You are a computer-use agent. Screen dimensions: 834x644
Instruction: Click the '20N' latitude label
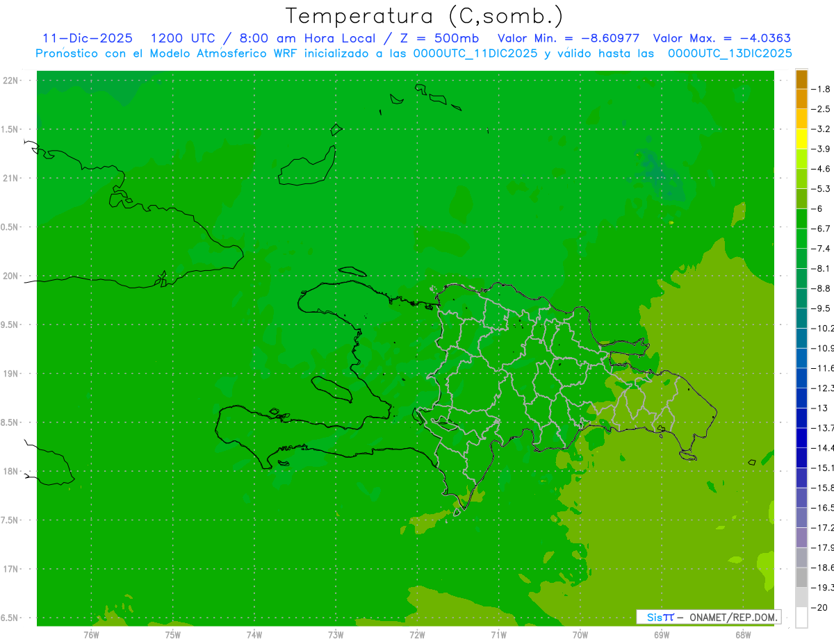[10, 276]
